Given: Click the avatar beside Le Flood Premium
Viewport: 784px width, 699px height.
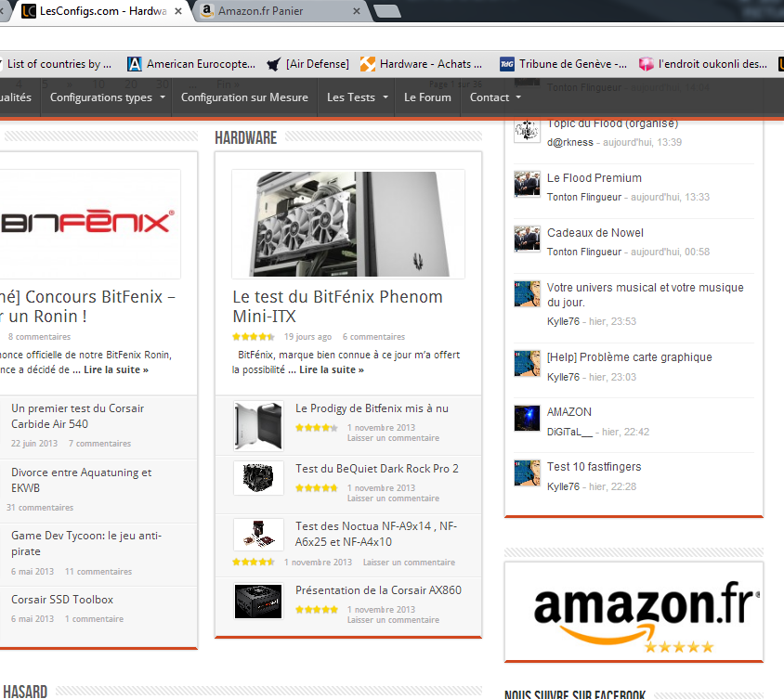Looking at the screenshot, I should [x=527, y=184].
